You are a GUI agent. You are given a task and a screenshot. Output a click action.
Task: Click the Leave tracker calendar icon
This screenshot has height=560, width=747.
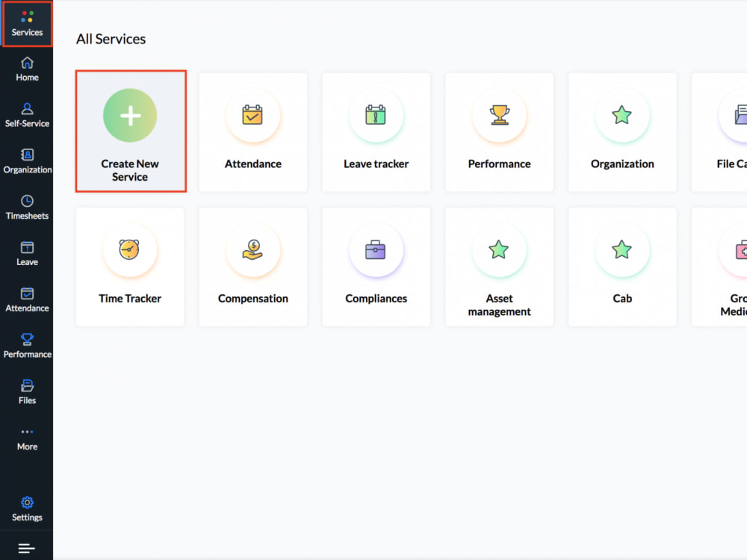tap(376, 115)
